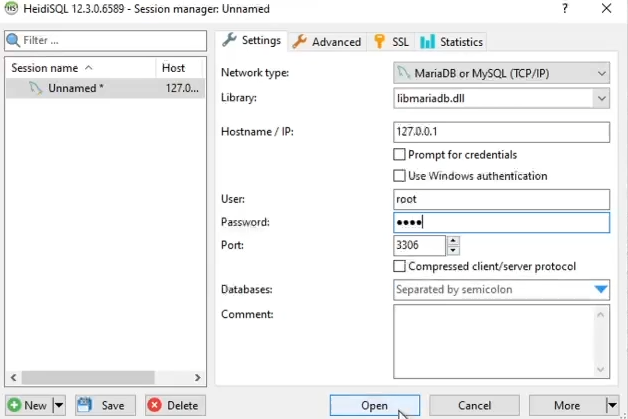Image resolution: width=628 pixels, height=419 pixels.
Task: Click the magnifier icon in filter box
Action: (13, 40)
